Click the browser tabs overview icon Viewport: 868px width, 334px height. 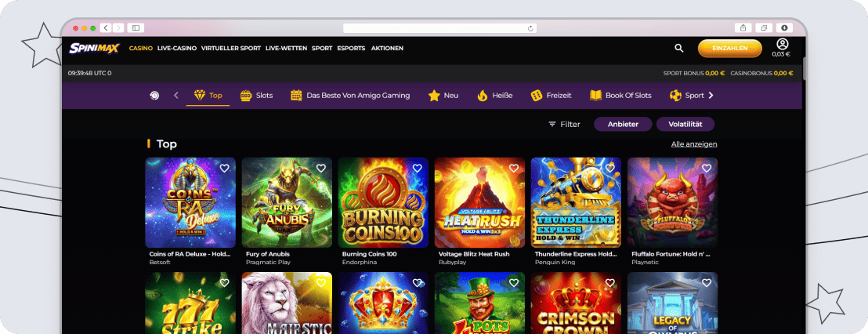763,27
